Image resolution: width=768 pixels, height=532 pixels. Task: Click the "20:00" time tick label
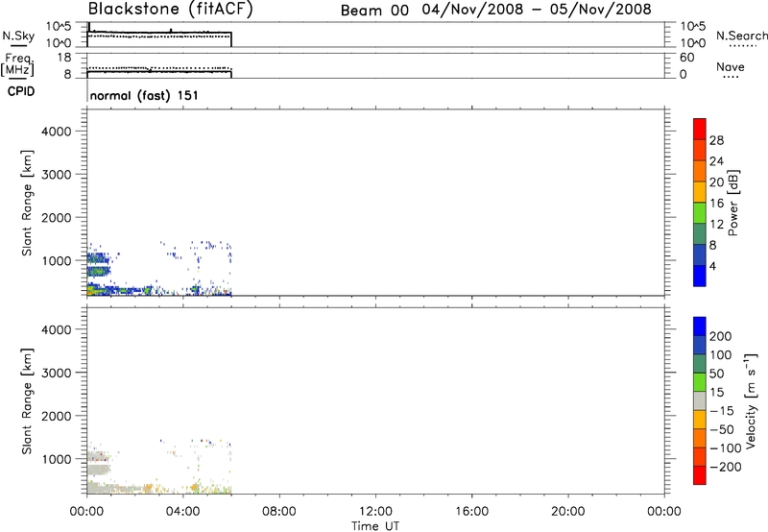pyautogui.click(x=568, y=512)
